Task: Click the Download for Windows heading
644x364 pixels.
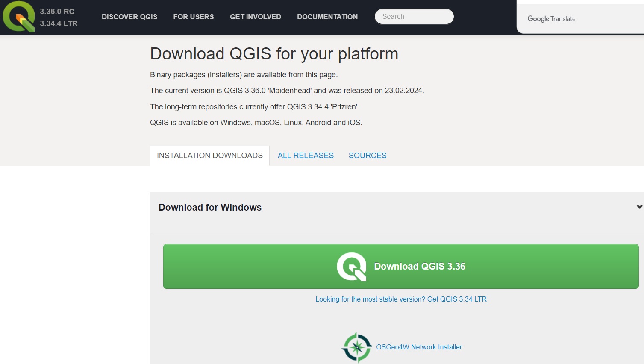Action: tap(210, 207)
